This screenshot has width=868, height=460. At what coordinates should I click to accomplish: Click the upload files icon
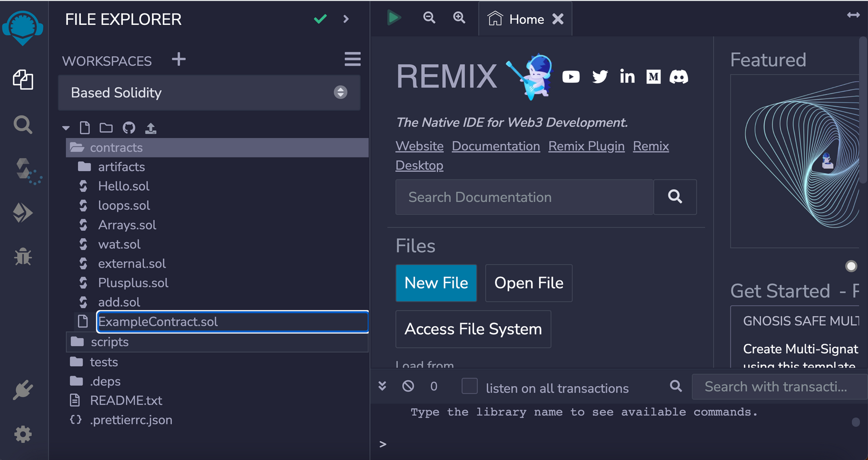pyautogui.click(x=151, y=128)
